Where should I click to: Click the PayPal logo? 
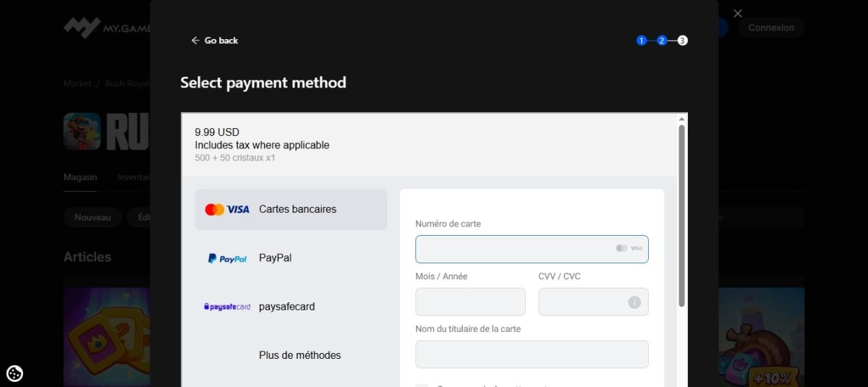pos(227,258)
